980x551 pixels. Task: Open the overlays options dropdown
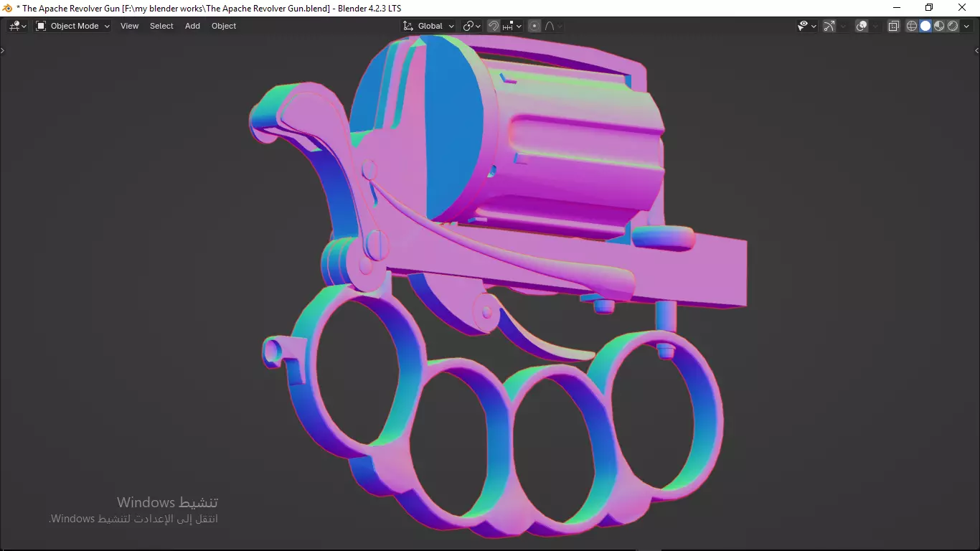pos(875,26)
